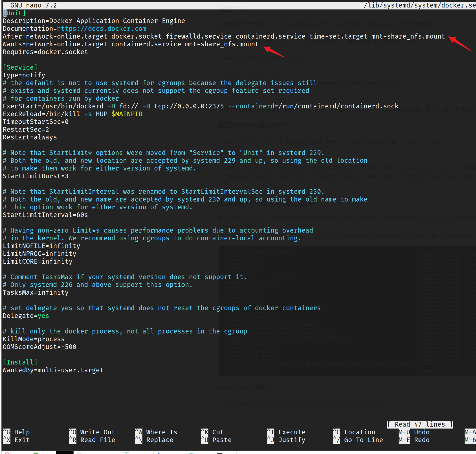
Task: Click the 'Description=Docker Application Container Engine' line
Action: [x=94, y=21]
